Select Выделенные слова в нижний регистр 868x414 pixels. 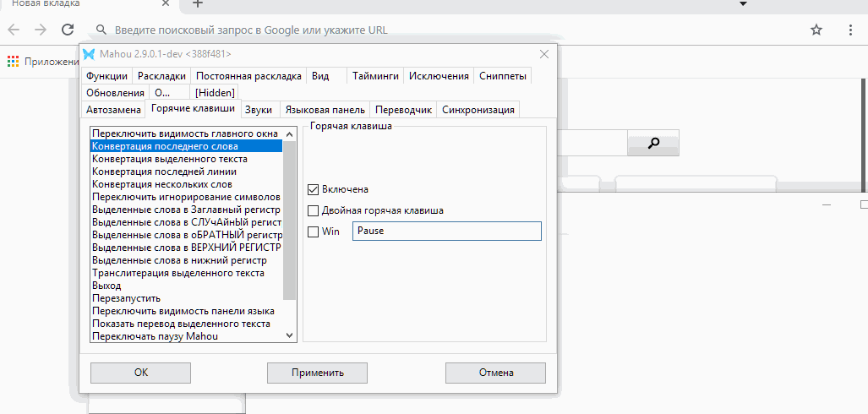(x=187, y=260)
